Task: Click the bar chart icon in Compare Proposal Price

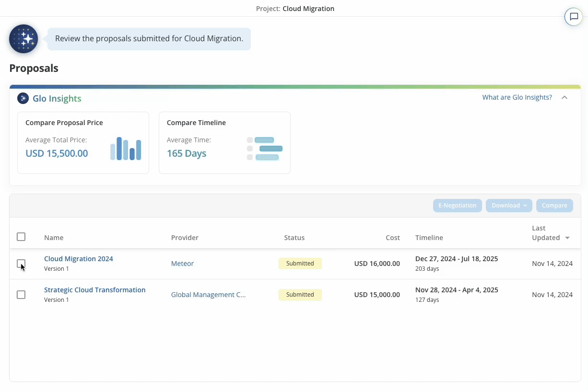Action: click(126, 149)
